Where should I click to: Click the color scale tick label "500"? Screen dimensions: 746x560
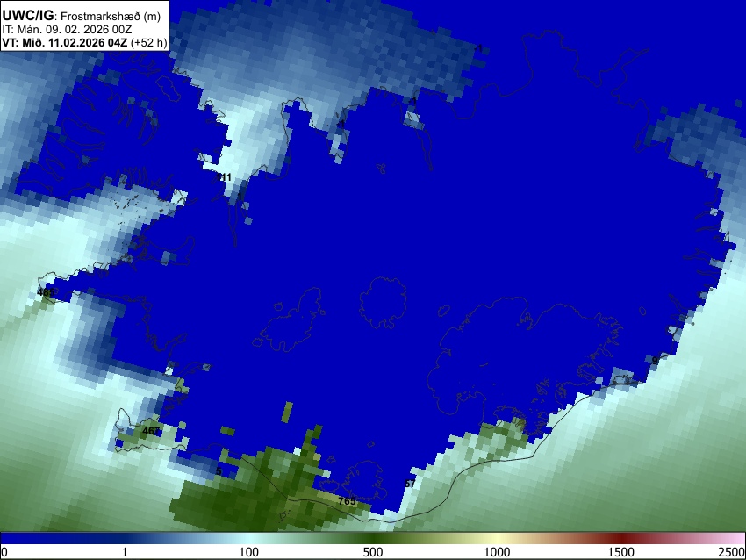point(373,552)
